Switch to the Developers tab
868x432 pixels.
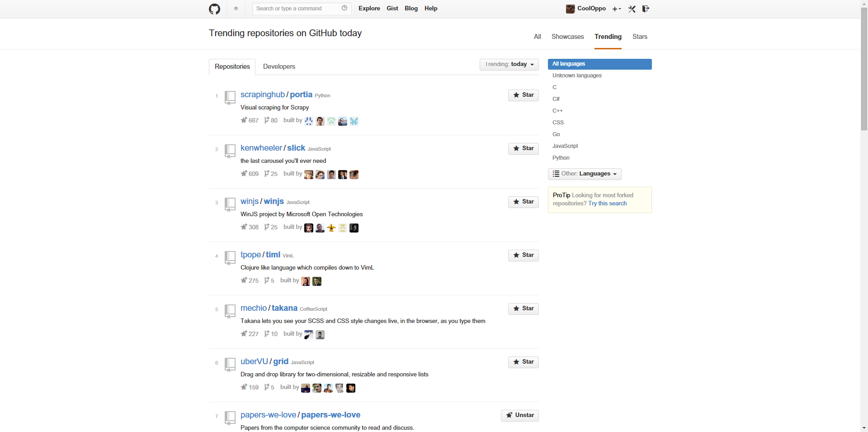click(279, 66)
